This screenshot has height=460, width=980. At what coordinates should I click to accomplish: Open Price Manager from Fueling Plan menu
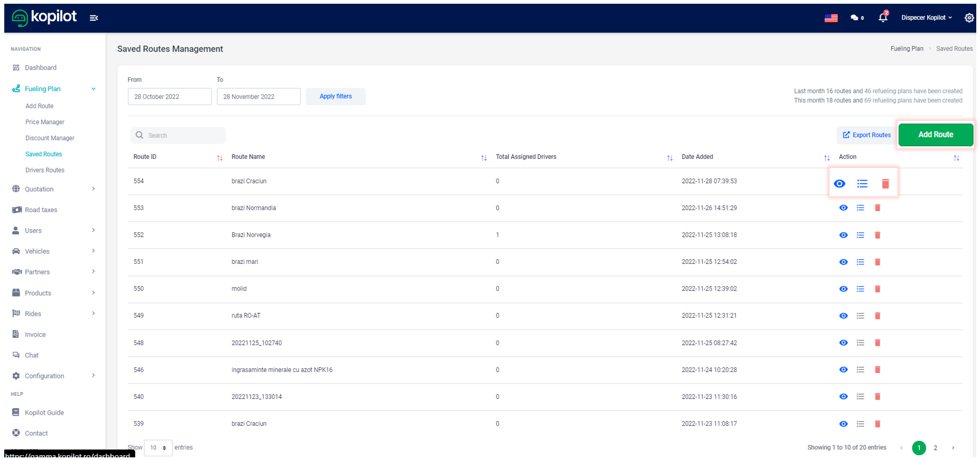tap(45, 122)
